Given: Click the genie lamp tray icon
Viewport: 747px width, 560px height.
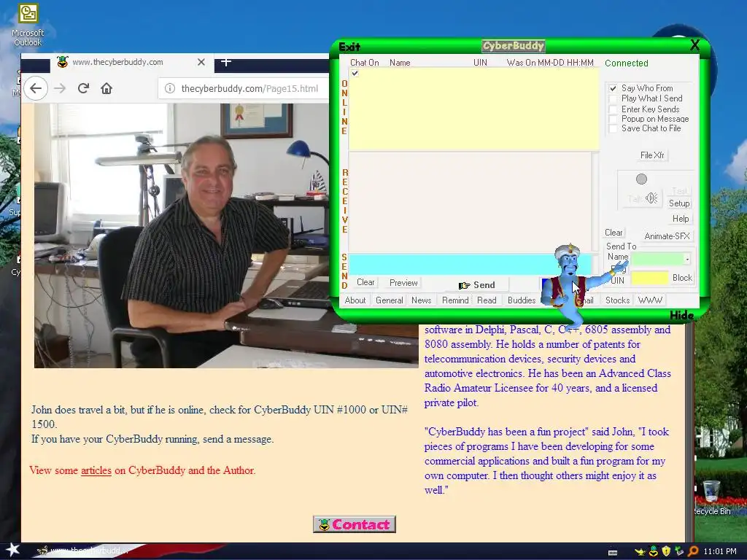Looking at the screenshot, I should click(640, 551).
